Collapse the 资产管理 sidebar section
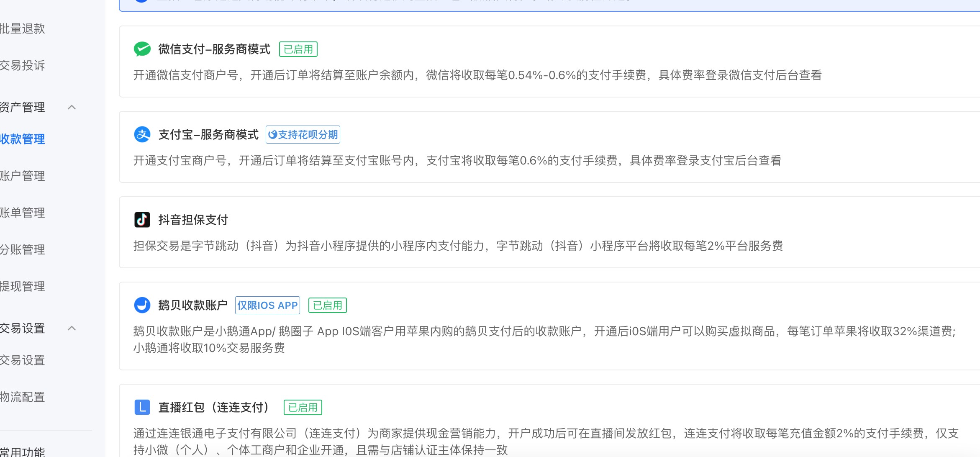The height and width of the screenshot is (457, 980). pos(72,107)
